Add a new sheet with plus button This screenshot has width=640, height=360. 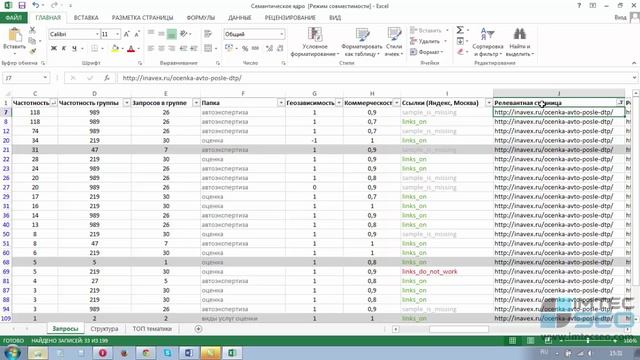pyautogui.click(x=198, y=329)
